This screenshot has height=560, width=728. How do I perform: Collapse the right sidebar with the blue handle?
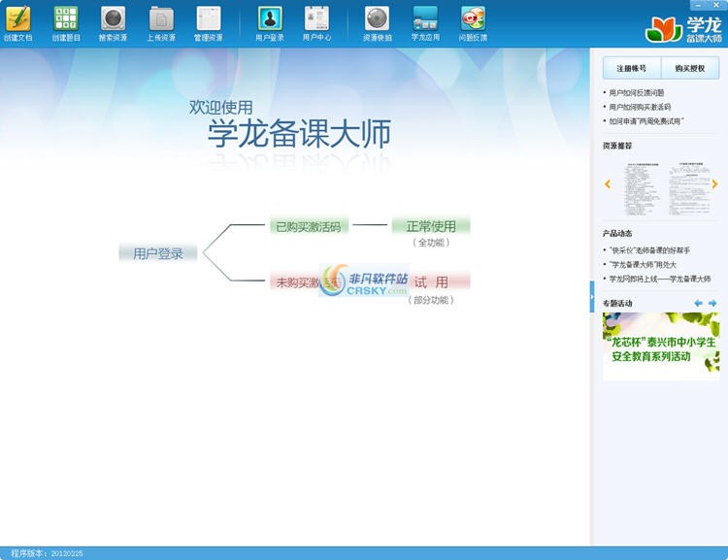pos(592,296)
